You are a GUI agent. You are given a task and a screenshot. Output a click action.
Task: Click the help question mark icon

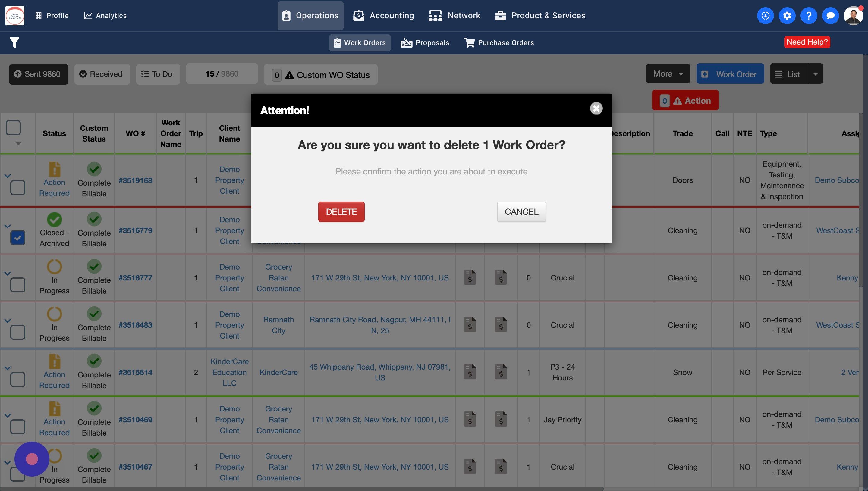(808, 15)
